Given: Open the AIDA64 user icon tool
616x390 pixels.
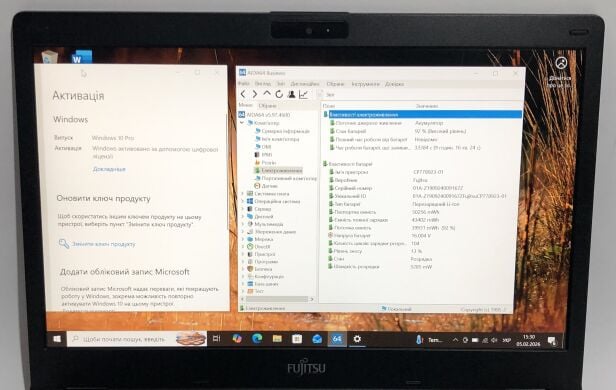Looking at the screenshot, I should coord(292,94).
